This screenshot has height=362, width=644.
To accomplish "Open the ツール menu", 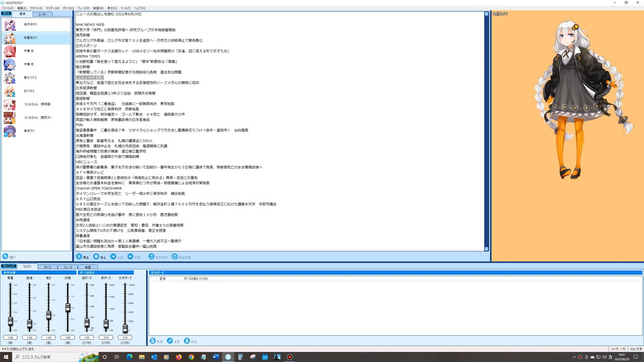I will click(125, 8).
